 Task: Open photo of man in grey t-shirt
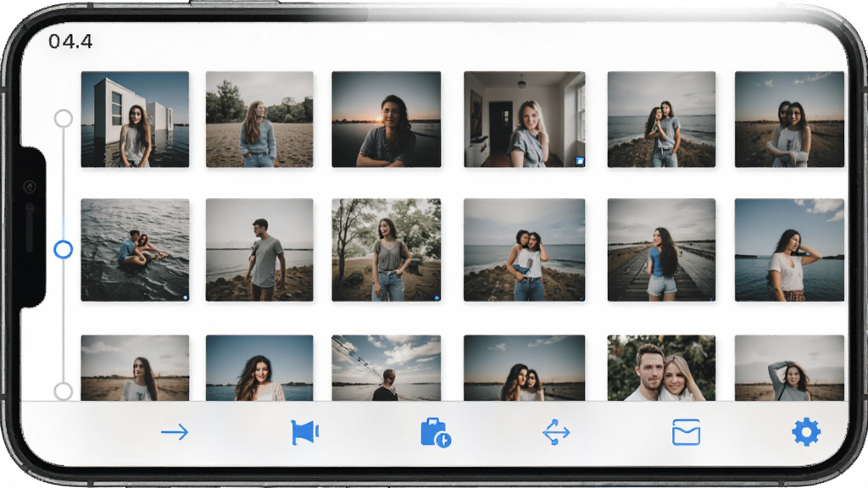pyautogui.click(x=259, y=250)
